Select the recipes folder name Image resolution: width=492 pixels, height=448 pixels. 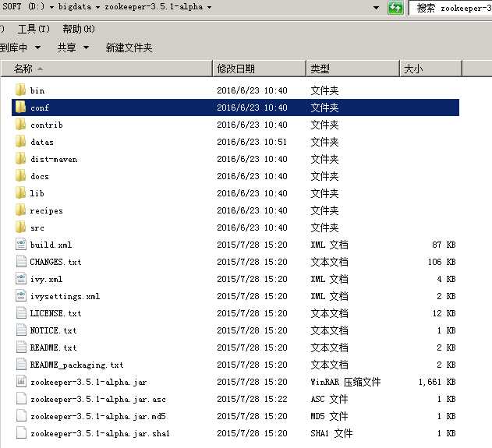(x=47, y=210)
